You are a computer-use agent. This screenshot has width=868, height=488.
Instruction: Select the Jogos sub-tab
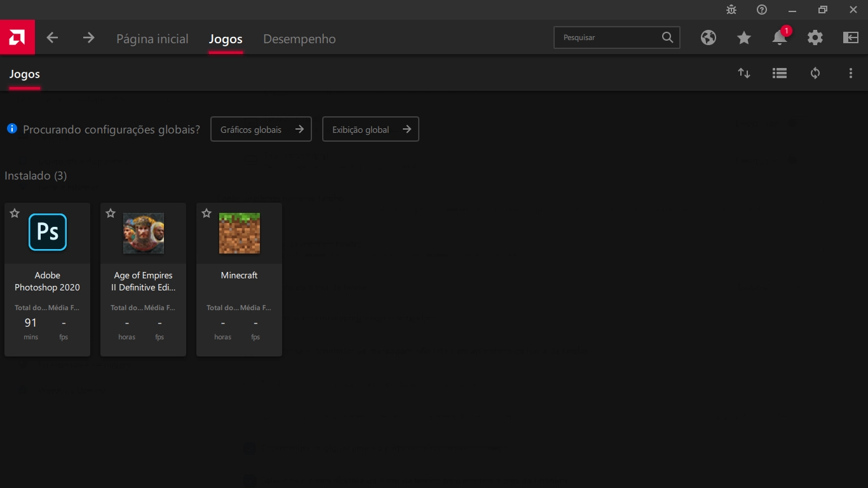[x=25, y=74]
